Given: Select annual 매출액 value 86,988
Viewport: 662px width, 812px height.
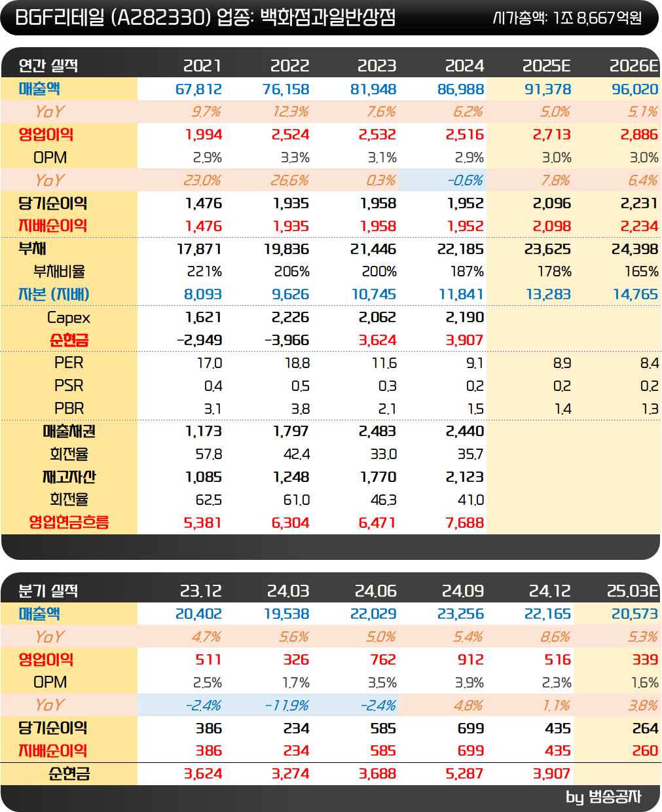Looking at the screenshot, I should (461, 89).
